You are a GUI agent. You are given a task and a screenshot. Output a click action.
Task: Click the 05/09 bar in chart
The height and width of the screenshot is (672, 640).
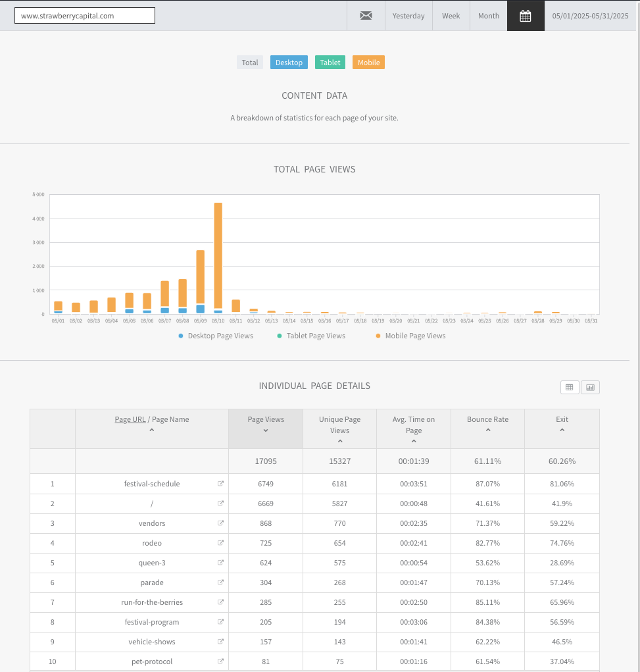[200, 282]
